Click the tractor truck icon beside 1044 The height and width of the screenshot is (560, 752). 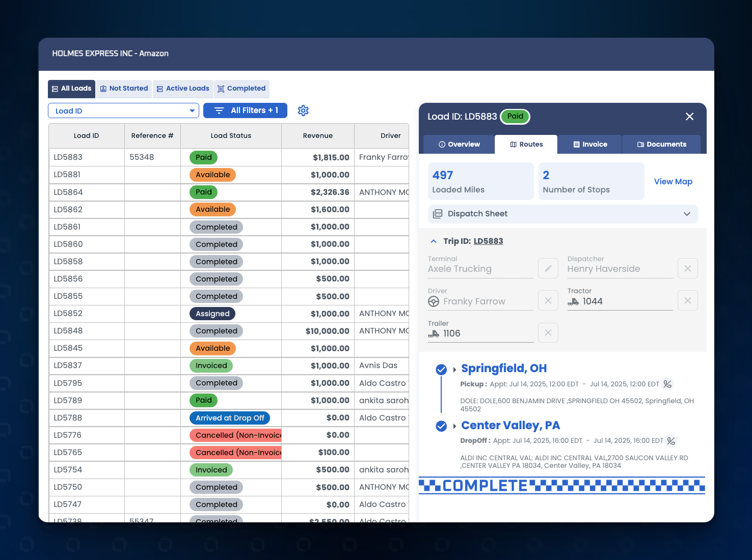click(x=573, y=301)
